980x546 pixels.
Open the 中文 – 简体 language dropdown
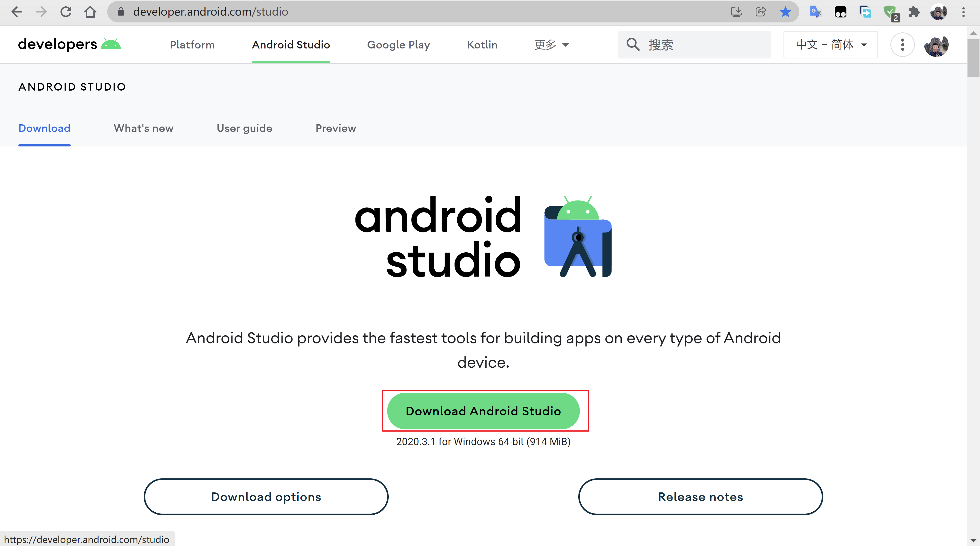click(x=830, y=44)
